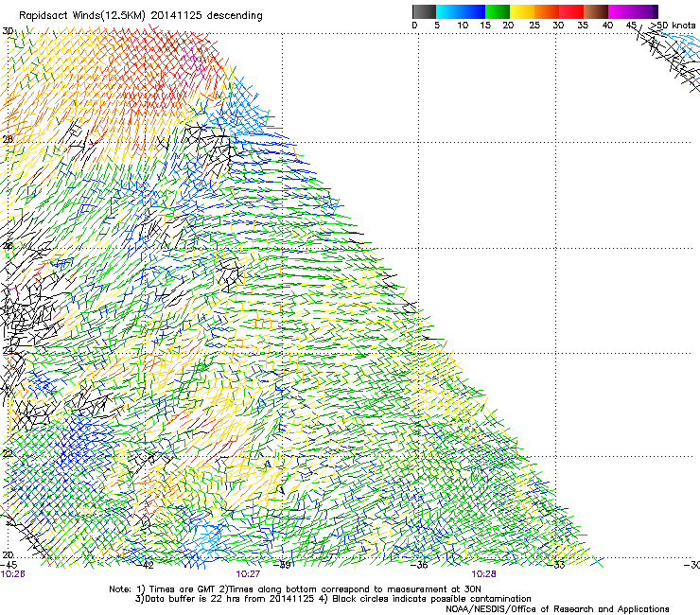This screenshot has width=700, height=615.
Task: Click the purple time label '10:27'
Action: pyautogui.click(x=248, y=574)
